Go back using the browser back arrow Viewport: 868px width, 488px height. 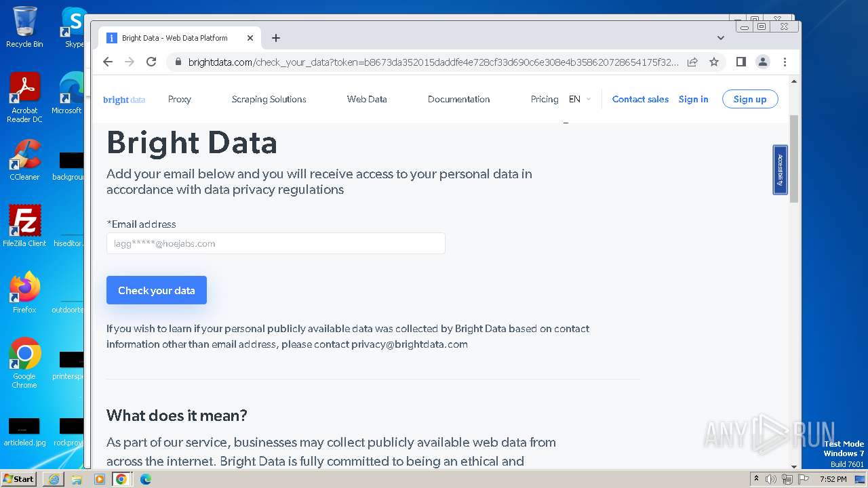coord(108,62)
